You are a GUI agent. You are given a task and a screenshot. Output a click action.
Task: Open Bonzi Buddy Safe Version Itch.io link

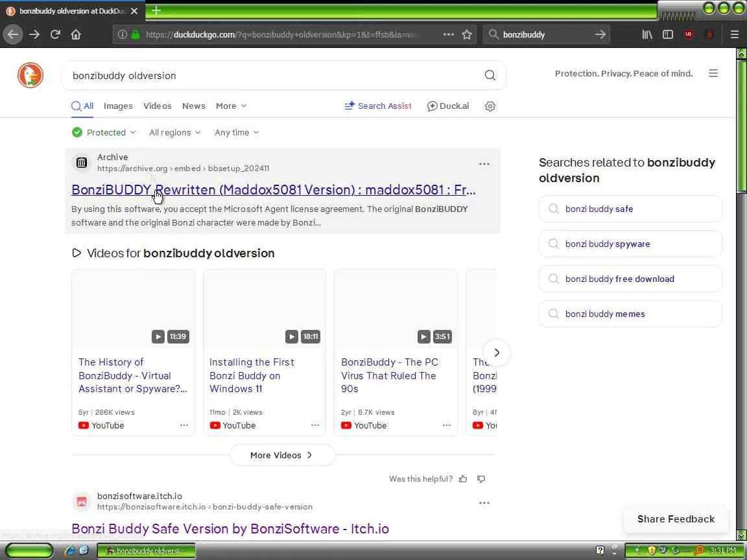point(230,529)
